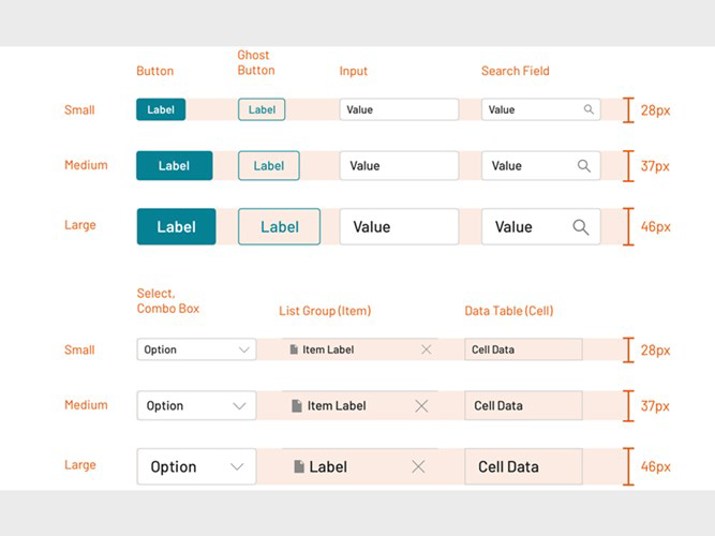This screenshot has width=715, height=536.
Task: Click the medium search field magnifier icon
Action: tap(584, 166)
